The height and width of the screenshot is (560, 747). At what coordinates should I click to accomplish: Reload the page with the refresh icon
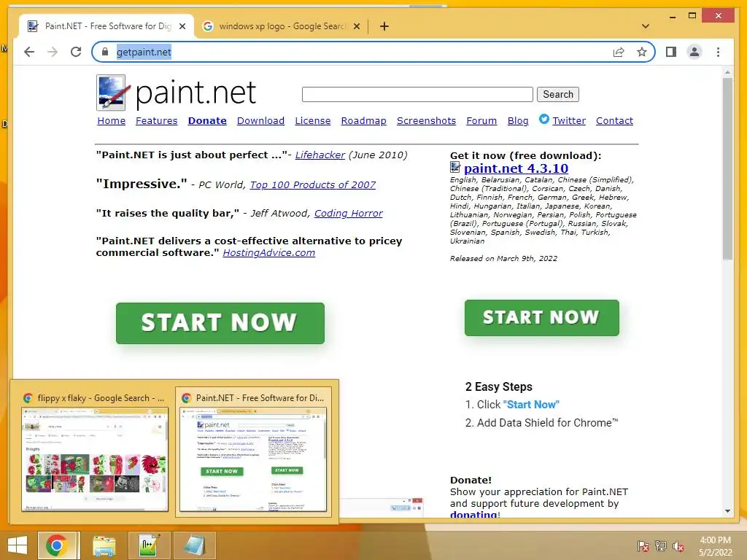click(x=76, y=52)
